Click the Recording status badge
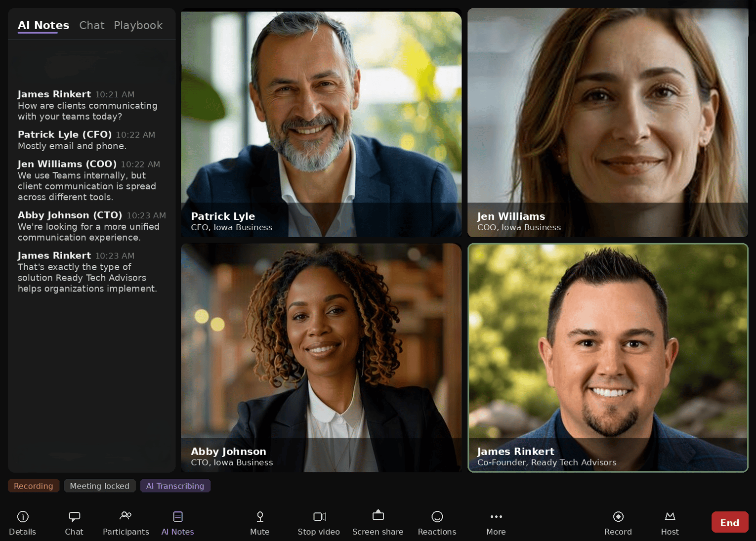This screenshot has width=756, height=541. (34, 486)
